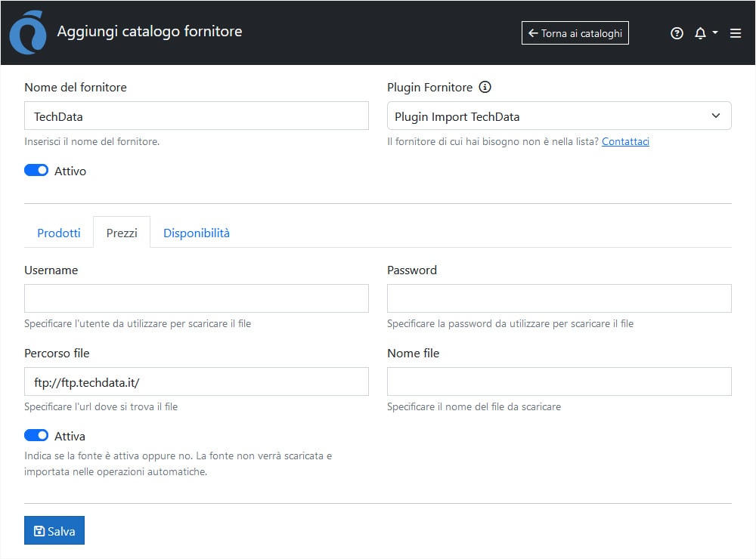Viewport: 756px width, 559px height.
Task: Disable the Attiva switch for the price source
Action: 36,435
